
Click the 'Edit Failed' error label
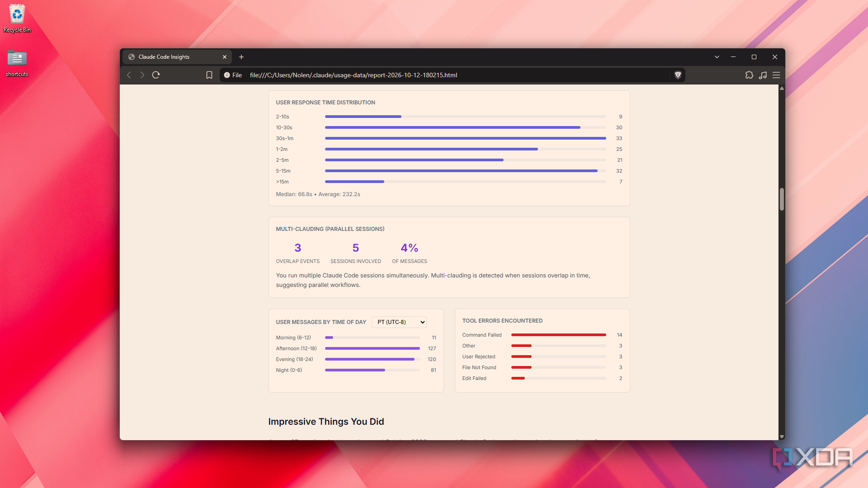coord(474,378)
